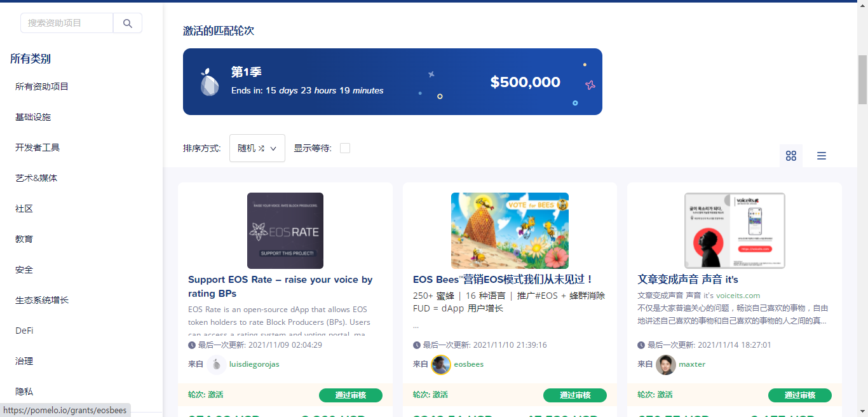Select 所有资助项目 category

pyautogui.click(x=42, y=86)
